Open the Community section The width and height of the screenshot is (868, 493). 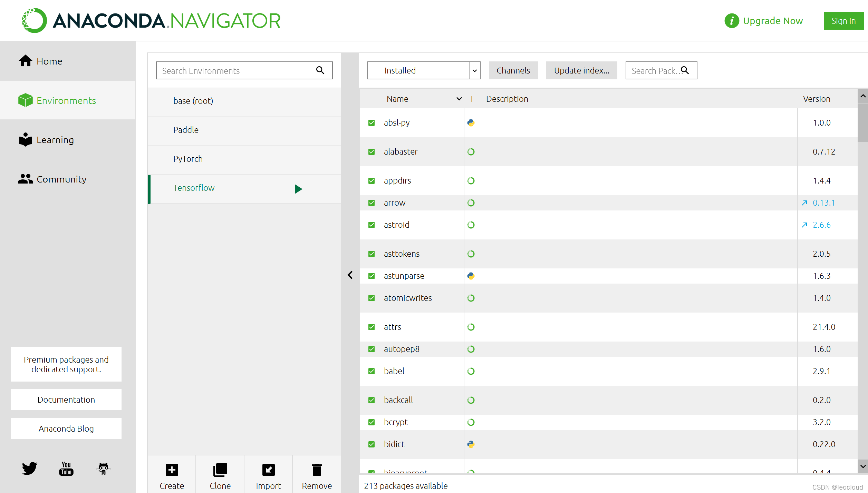pyautogui.click(x=61, y=179)
